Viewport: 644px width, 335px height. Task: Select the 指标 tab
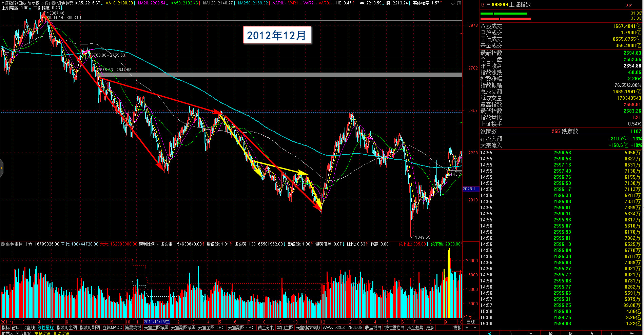pyautogui.click(x=6, y=328)
